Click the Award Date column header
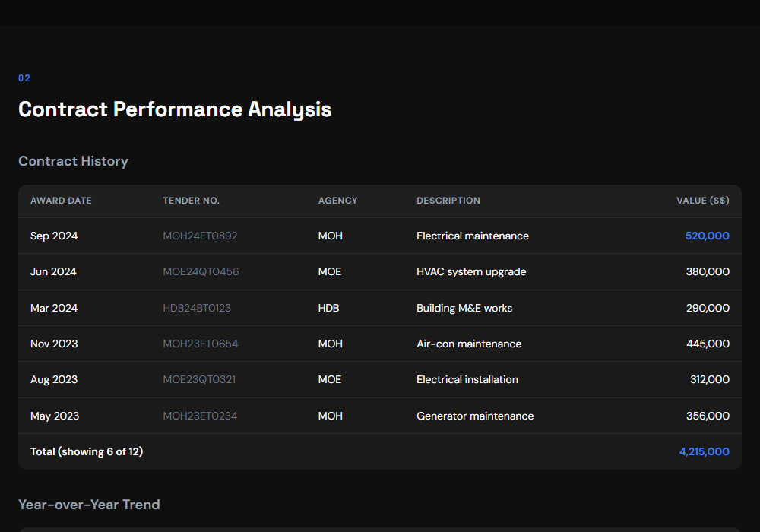Viewport: 760px width, 532px height. [61, 201]
